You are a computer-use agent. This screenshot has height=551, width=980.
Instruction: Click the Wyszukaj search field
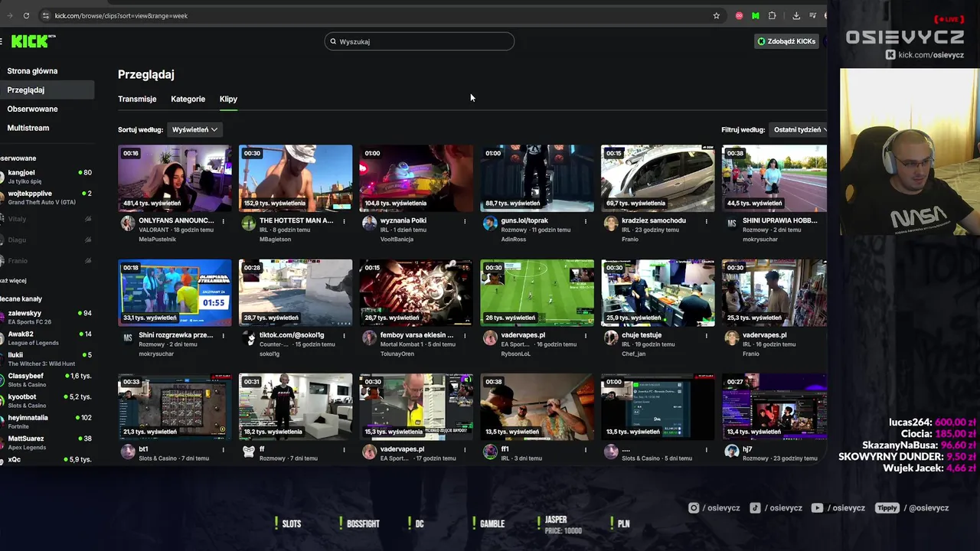(x=420, y=41)
